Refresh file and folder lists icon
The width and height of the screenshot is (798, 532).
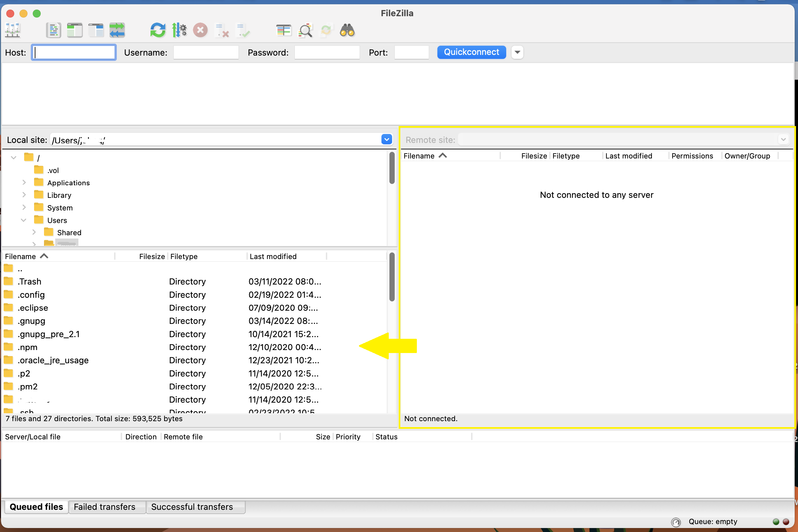point(158,30)
